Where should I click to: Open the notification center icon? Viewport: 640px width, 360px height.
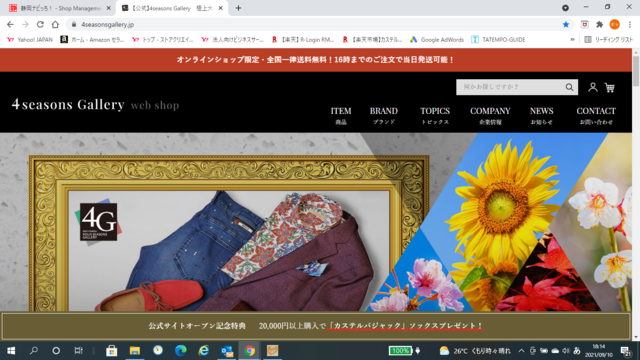pos(626,351)
